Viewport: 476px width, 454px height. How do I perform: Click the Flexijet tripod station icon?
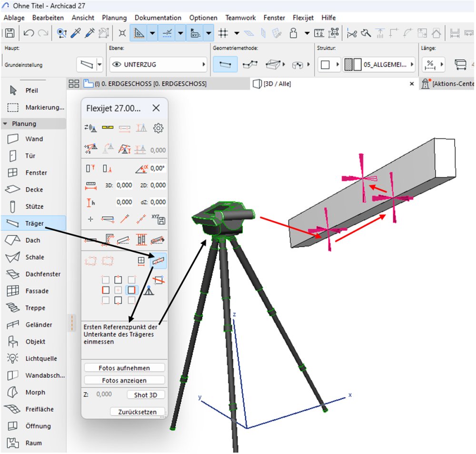coord(149,291)
